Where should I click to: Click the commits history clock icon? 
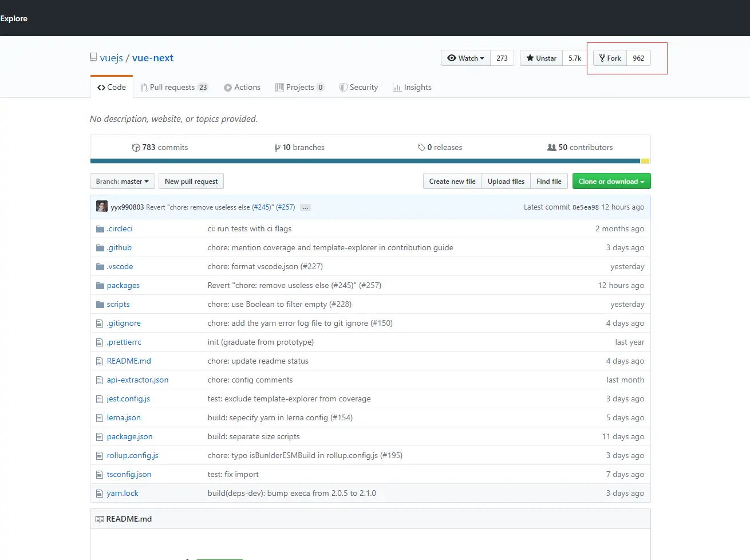tap(136, 148)
